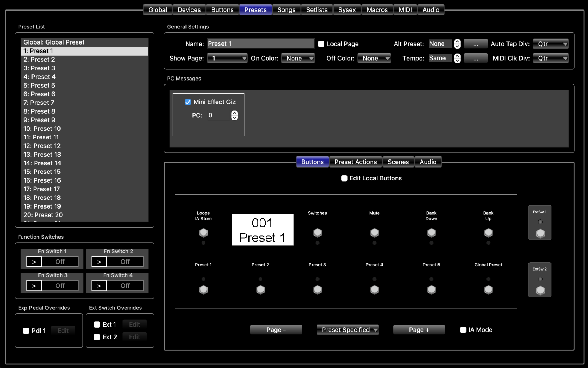Toggle Fn Switch 4 Off state
This screenshot has width=588, height=368.
pos(125,286)
